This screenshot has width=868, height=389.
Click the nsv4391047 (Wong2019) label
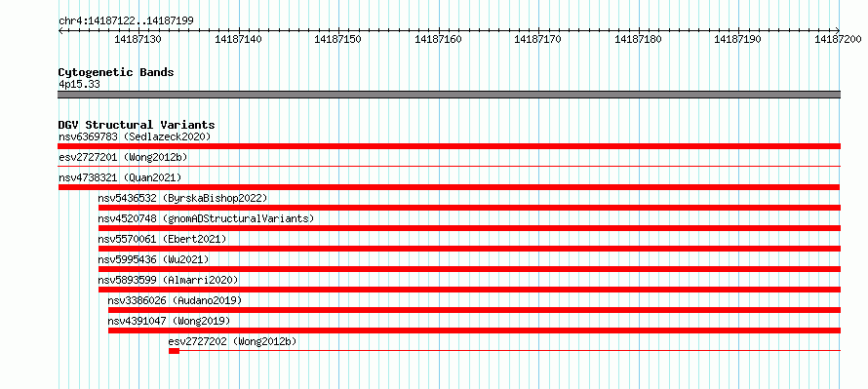[169, 321]
